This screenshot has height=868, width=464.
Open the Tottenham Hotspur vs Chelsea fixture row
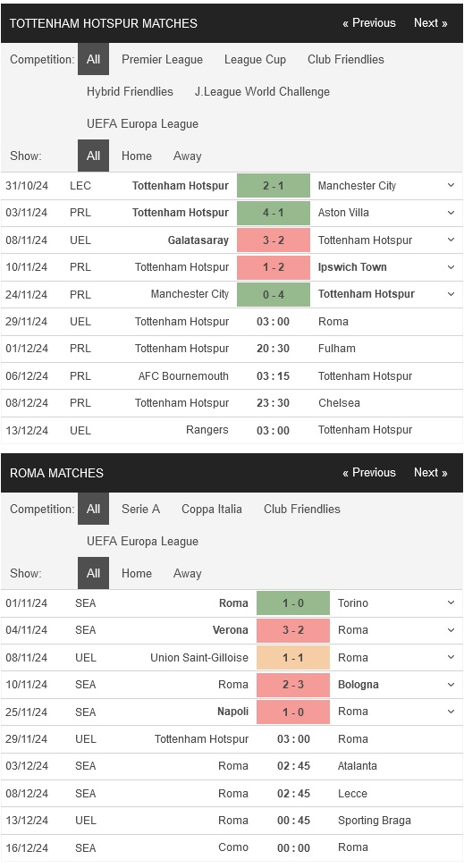[232, 403]
